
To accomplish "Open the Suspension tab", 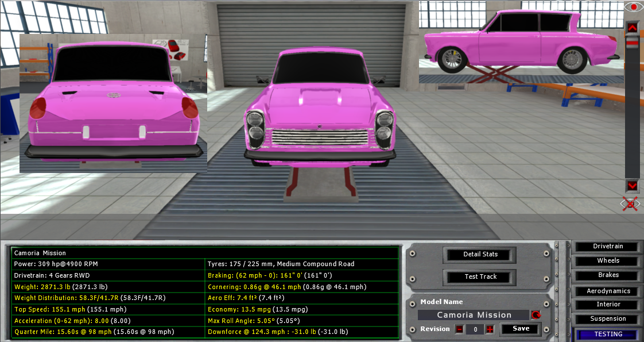I will [x=608, y=319].
